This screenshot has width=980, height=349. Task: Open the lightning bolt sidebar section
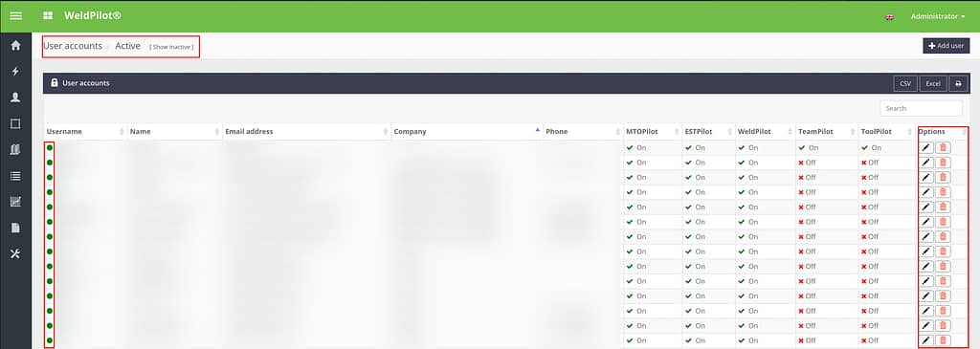15,71
